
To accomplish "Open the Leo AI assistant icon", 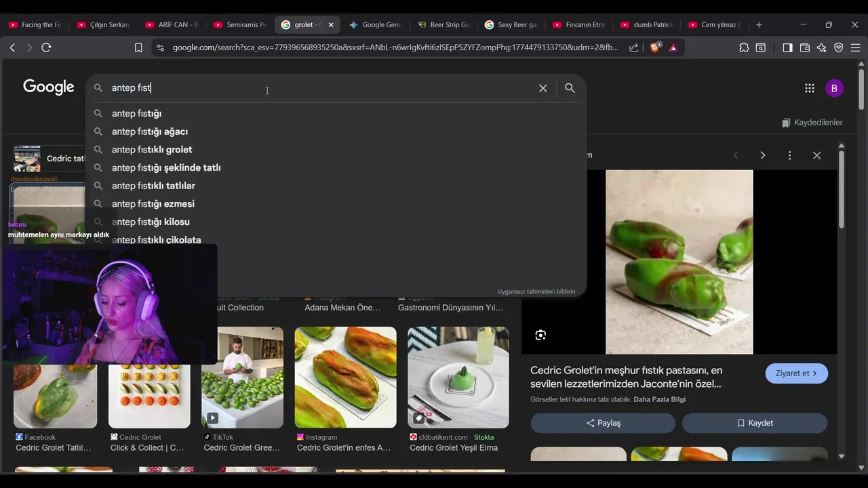I will (822, 47).
